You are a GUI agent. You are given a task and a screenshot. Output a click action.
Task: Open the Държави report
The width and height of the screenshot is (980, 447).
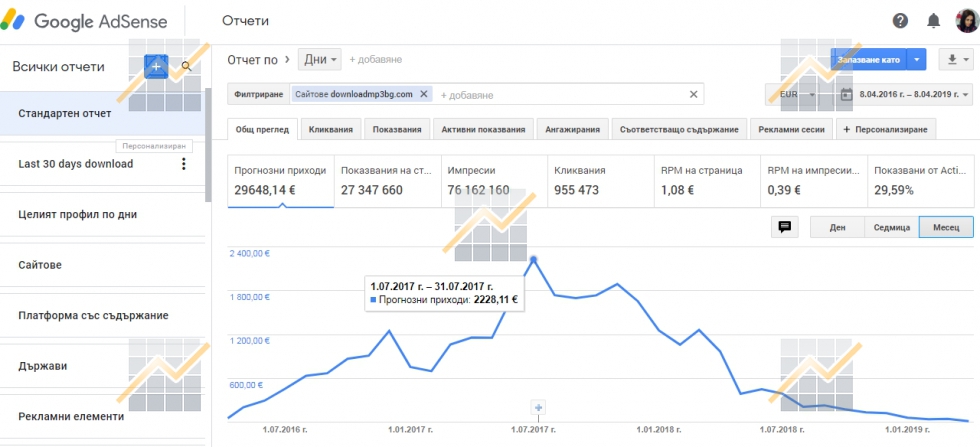102,366
